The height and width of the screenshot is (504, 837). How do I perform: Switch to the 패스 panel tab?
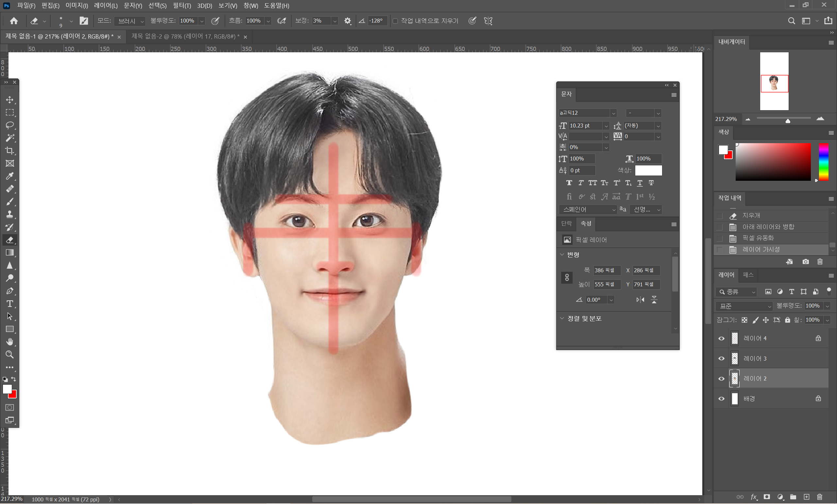(x=748, y=275)
